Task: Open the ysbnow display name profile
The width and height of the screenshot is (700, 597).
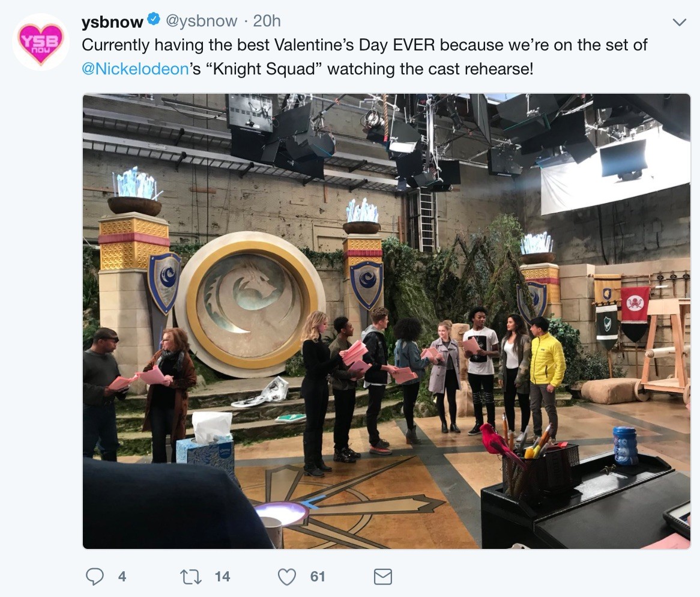Action: (x=112, y=21)
